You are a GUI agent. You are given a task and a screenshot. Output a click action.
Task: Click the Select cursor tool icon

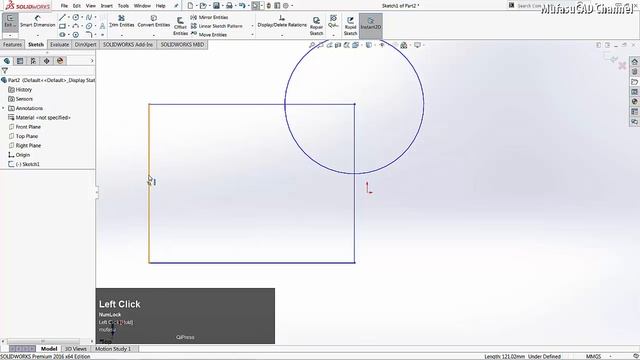click(x=255, y=6)
